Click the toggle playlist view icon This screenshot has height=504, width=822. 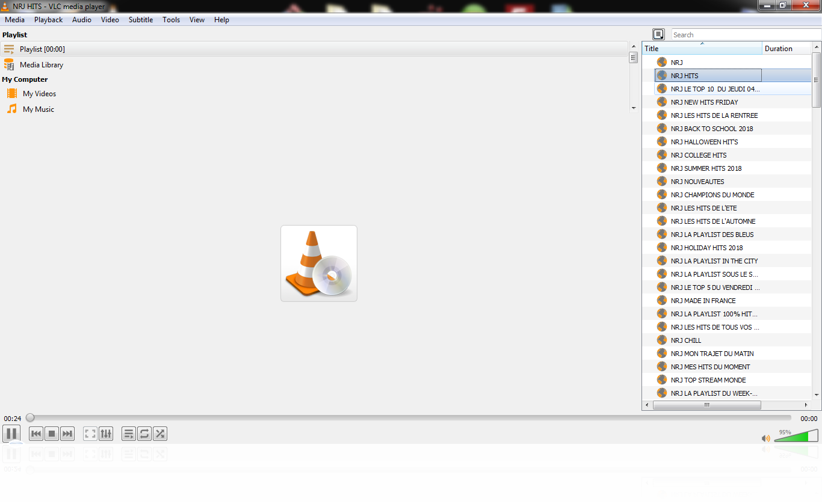click(129, 434)
